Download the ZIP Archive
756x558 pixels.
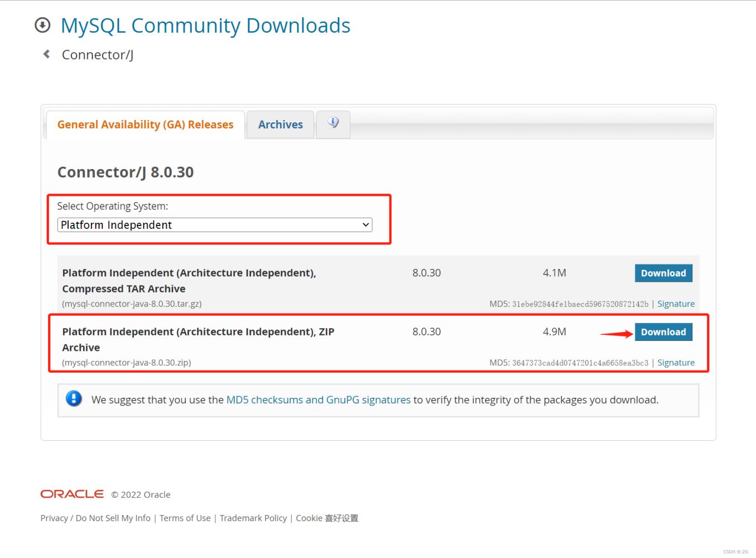click(663, 332)
